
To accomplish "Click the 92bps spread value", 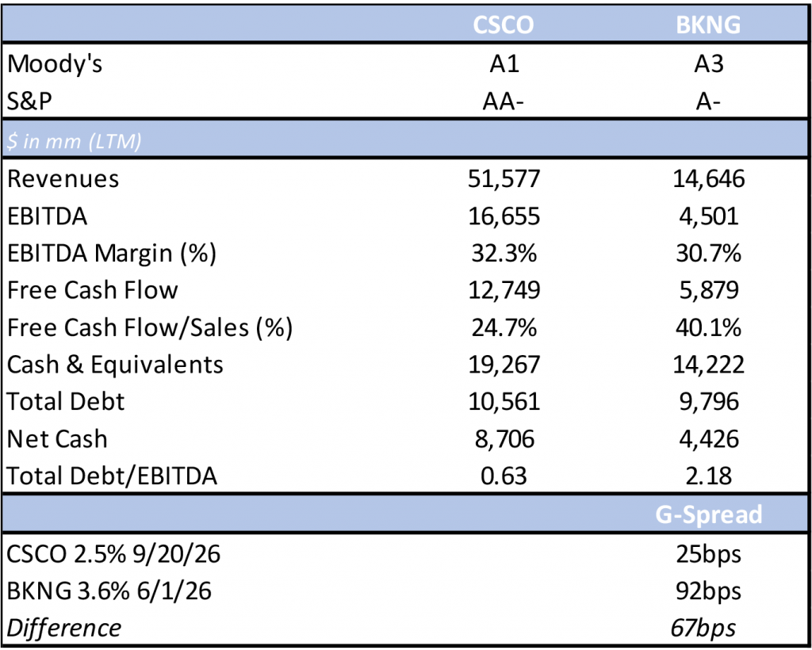I will tap(708, 591).
